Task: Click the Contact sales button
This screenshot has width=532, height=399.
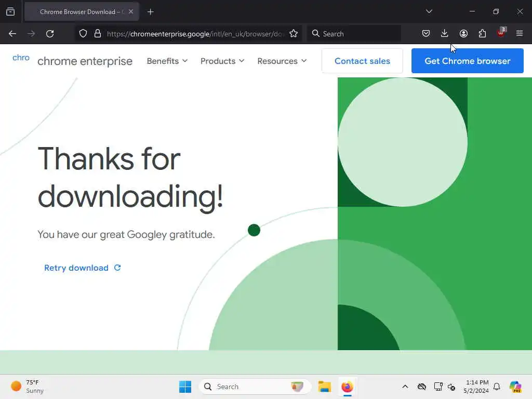Action: tap(362, 61)
